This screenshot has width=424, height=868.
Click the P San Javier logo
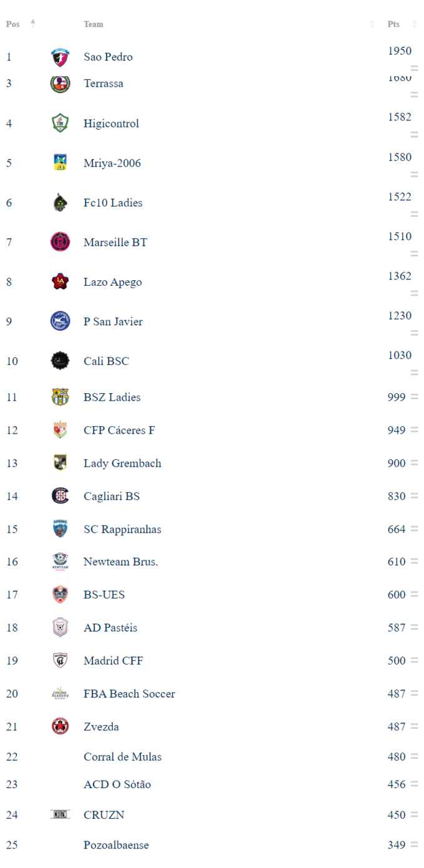[60, 321]
